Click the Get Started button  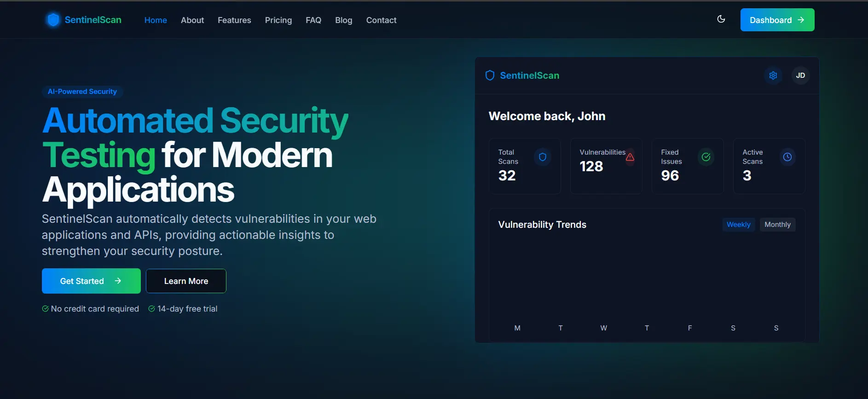pyautogui.click(x=91, y=281)
